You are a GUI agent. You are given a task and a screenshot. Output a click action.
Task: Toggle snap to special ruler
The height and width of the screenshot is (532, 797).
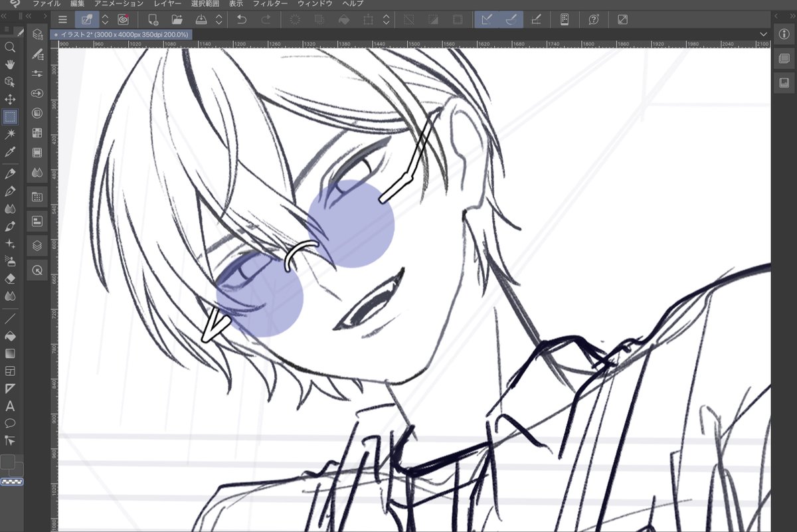pos(511,19)
